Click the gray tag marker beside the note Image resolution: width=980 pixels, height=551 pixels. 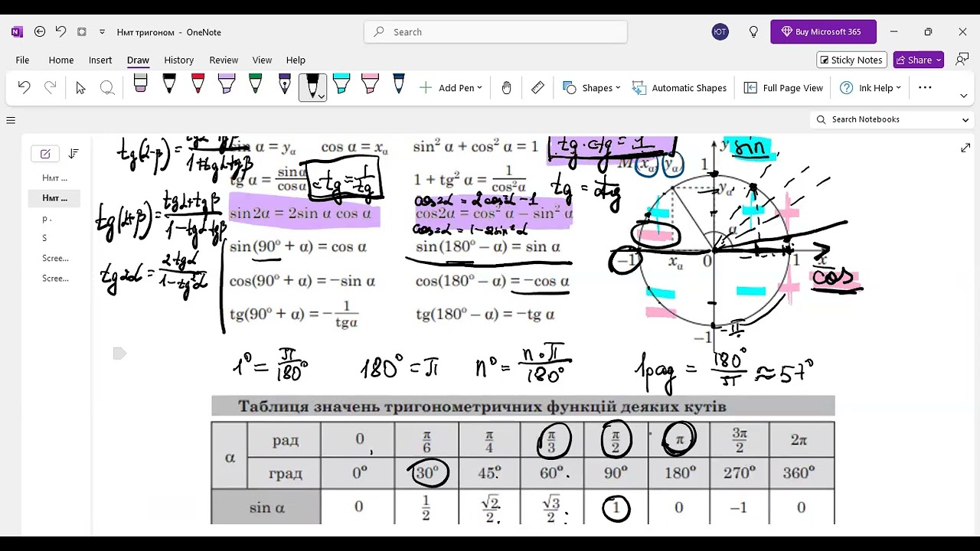(119, 353)
